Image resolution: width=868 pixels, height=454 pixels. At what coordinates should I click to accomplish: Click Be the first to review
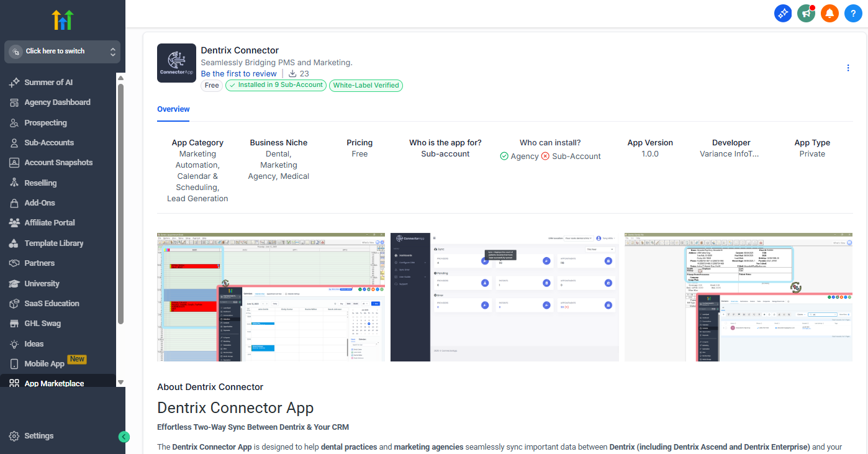(238, 73)
